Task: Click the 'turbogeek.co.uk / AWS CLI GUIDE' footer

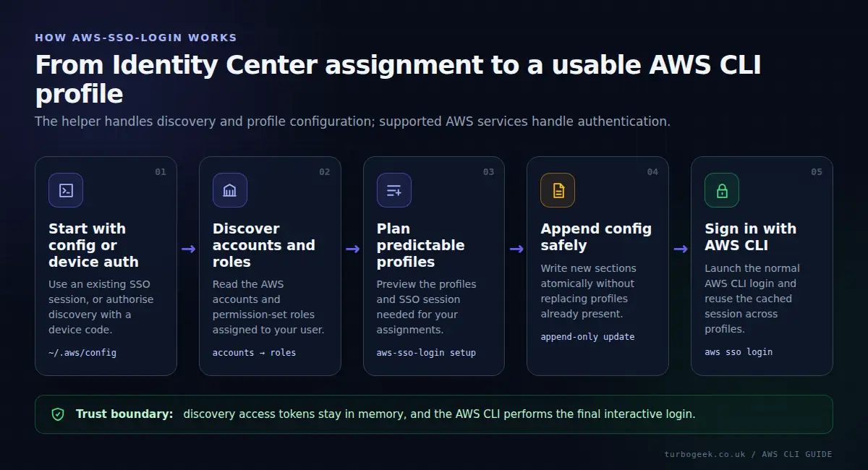Action: 748,454
